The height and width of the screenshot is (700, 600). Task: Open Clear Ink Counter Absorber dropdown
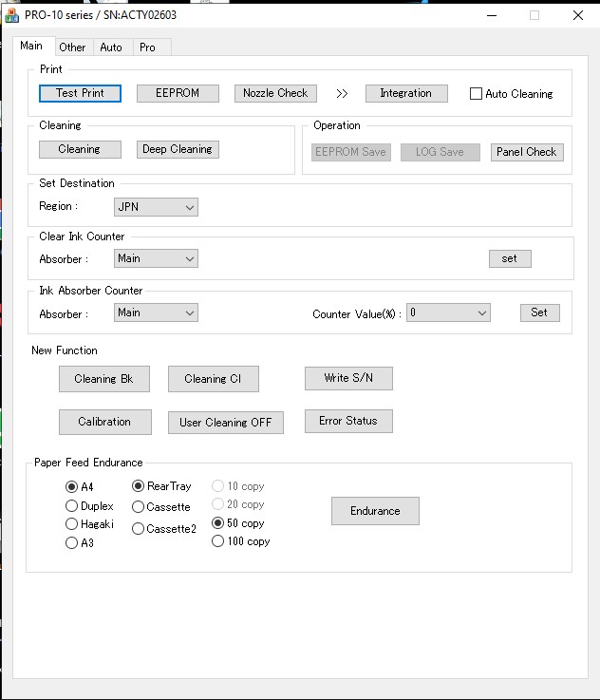coord(156,258)
